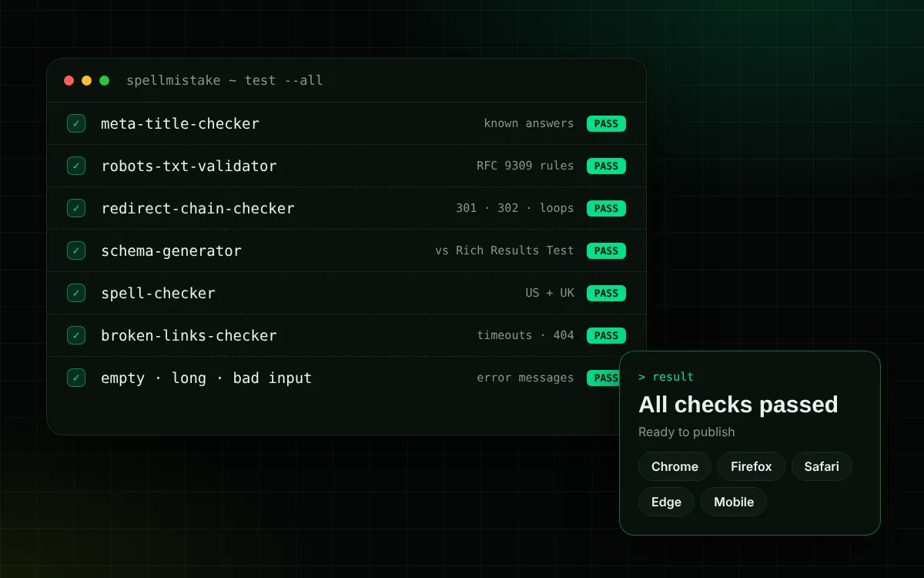
Task: Click the '301 · 302 · loops' note
Action: tap(515, 208)
